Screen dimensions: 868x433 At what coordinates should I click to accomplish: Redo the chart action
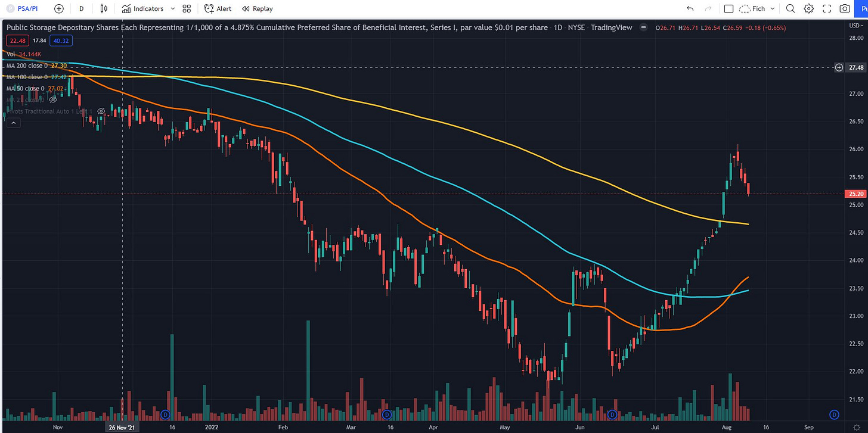point(708,8)
